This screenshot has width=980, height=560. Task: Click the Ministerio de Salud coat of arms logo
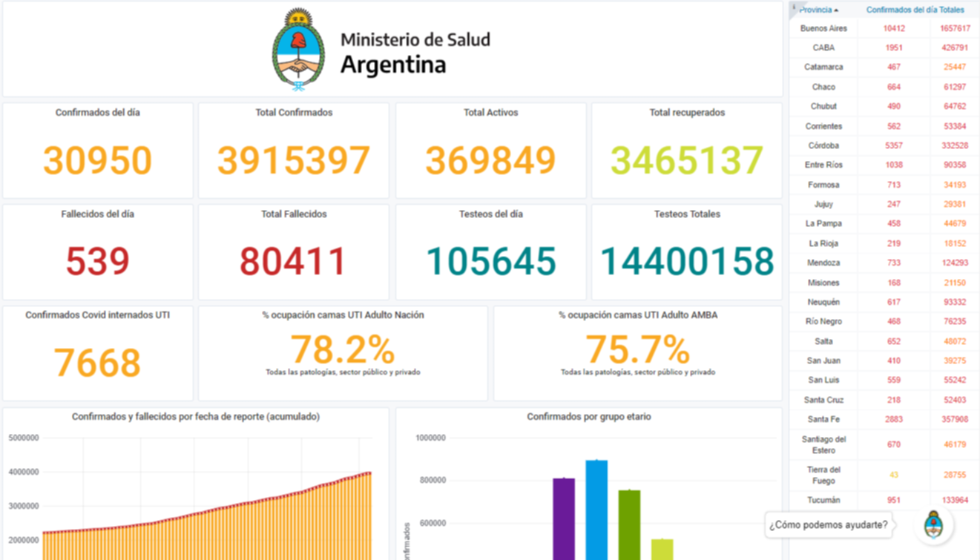[x=297, y=50]
